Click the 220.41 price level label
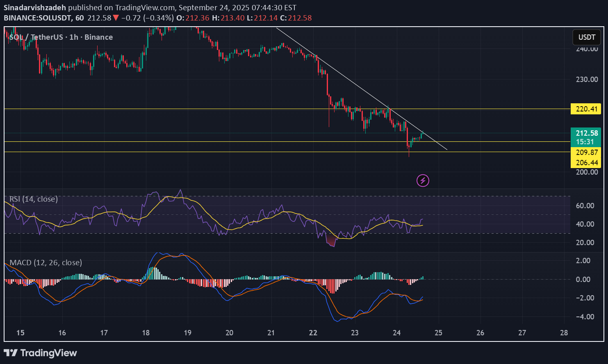 tap(586, 109)
